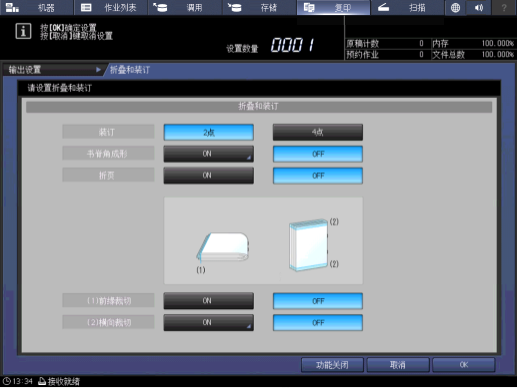Confirm settings with the OK button
Screen dimensions: 517x388
464,365
